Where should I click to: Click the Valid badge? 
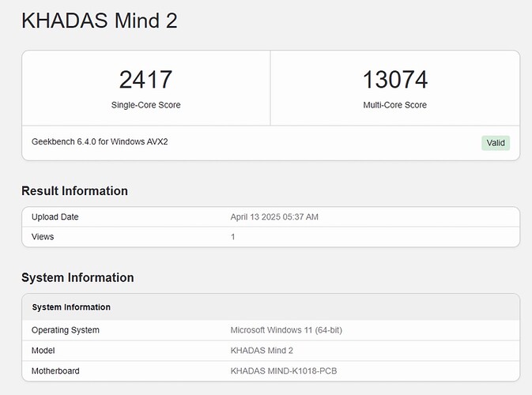(x=496, y=143)
